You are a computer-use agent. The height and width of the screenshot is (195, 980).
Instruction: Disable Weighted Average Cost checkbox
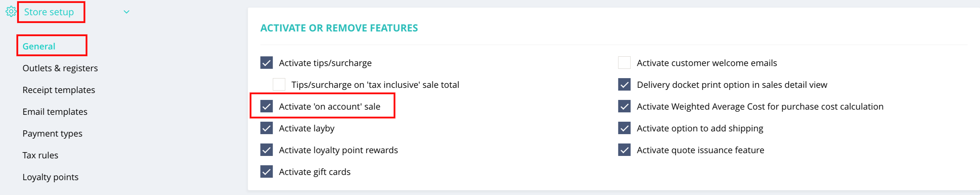625,106
